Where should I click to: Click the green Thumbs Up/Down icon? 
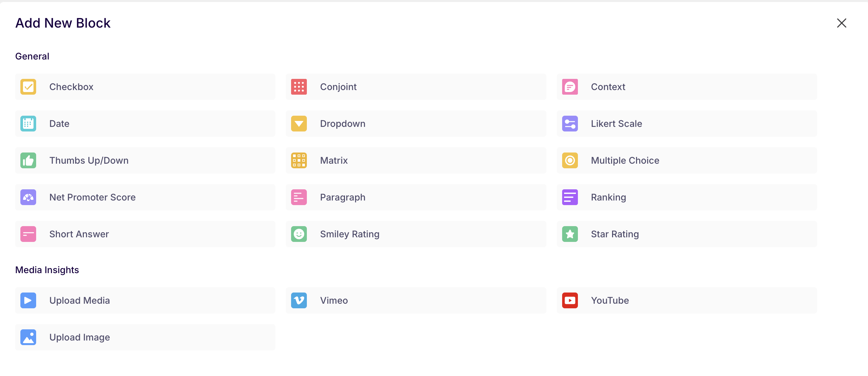pyautogui.click(x=28, y=160)
